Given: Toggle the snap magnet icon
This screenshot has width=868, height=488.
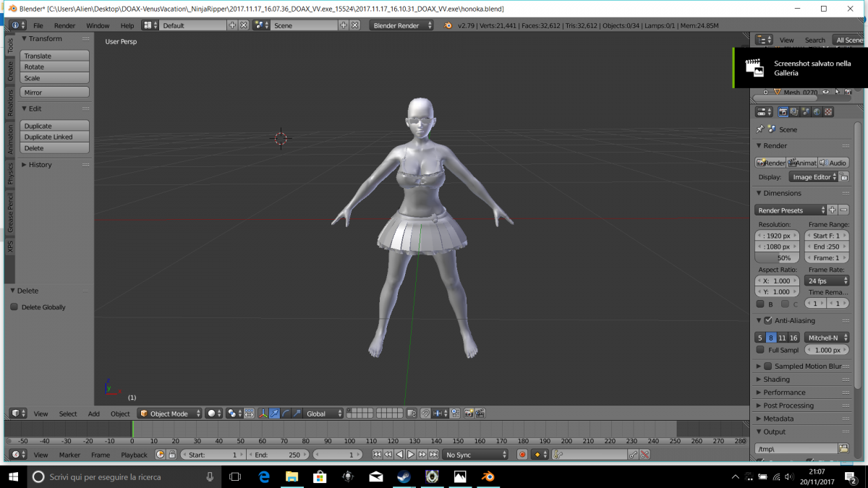Looking at the screenshot, I should pyautogui.click(x=426, y=414).
